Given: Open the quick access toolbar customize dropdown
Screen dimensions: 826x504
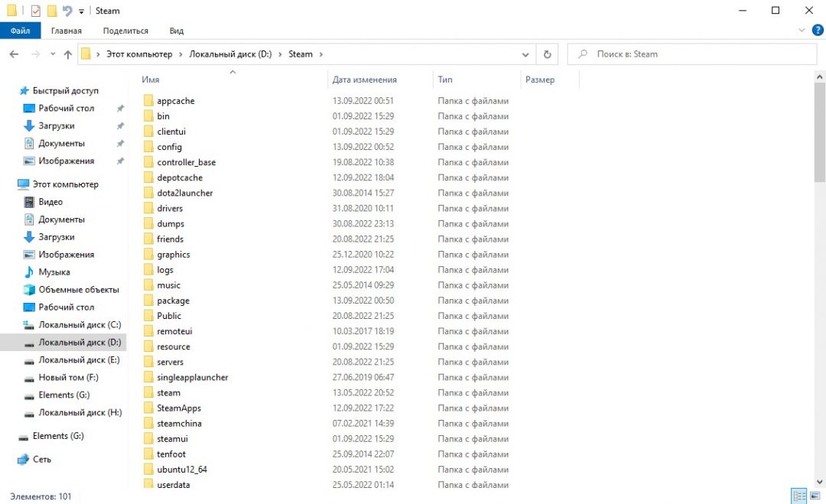Looking at the screenshot, I should click(81, 11).
